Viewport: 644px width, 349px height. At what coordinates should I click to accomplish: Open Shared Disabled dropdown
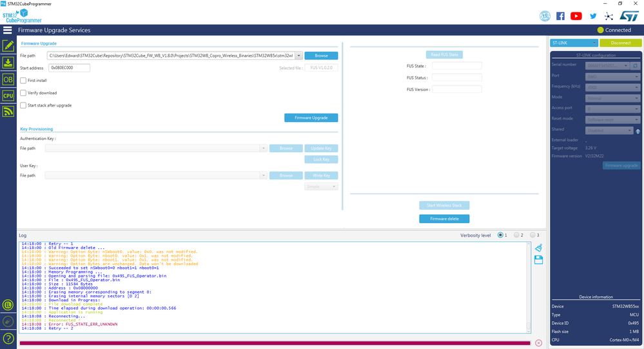coord(609,130)
